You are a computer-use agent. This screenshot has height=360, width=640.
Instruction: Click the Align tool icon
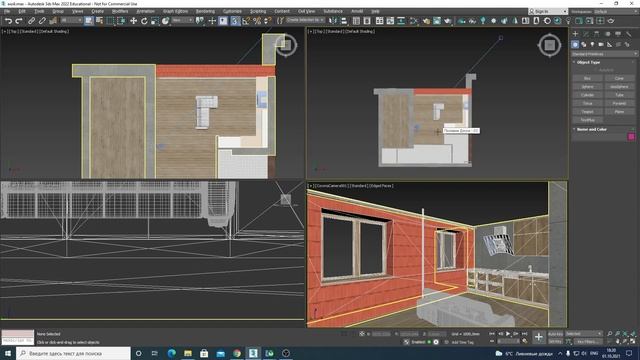pyautogui.click(x=344, y=21)
